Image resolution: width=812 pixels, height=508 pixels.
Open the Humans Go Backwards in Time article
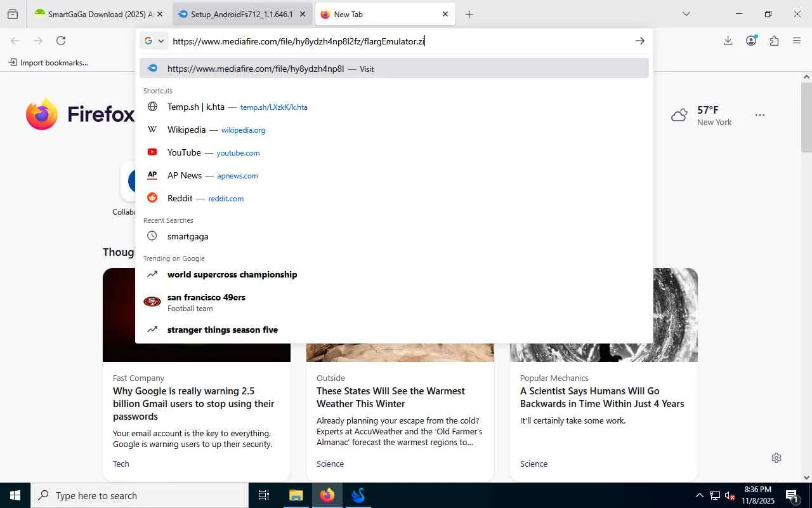tap(602, 398)
